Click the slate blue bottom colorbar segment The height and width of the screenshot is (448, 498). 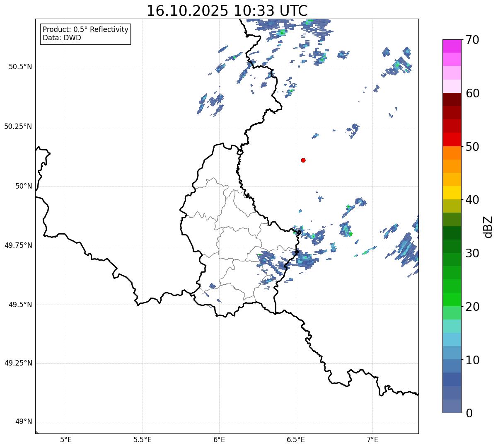point(452,406)
